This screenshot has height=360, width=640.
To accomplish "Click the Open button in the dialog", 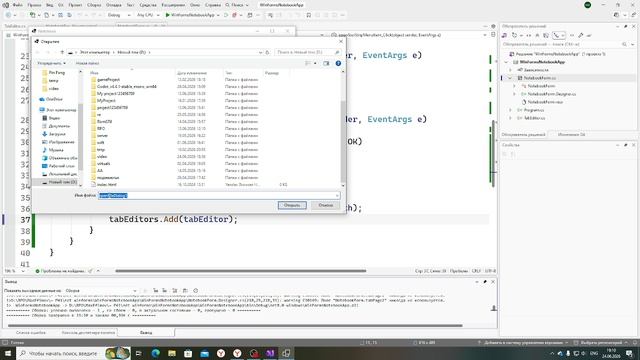I will coord(292,205).
